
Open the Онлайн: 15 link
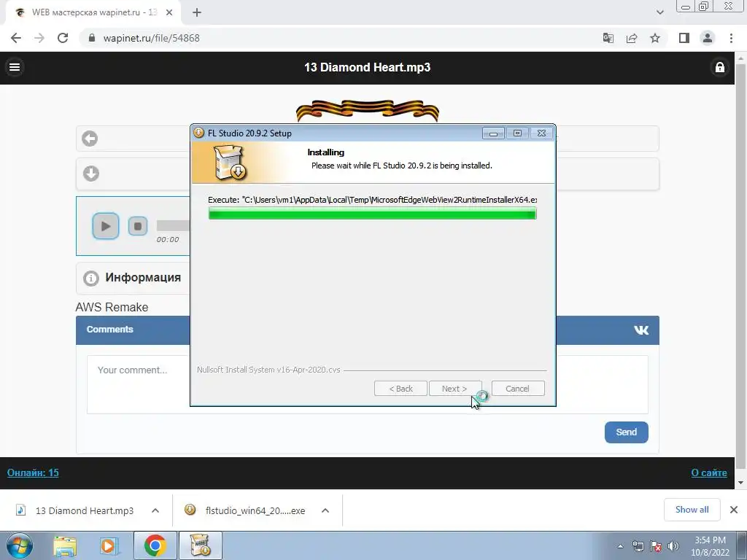33,472
